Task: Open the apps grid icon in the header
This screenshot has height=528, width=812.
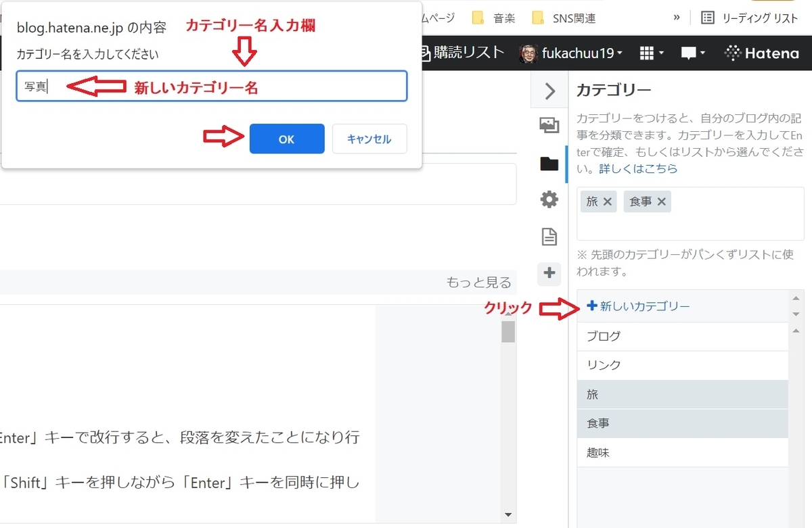Action: (x=648, y=52)
